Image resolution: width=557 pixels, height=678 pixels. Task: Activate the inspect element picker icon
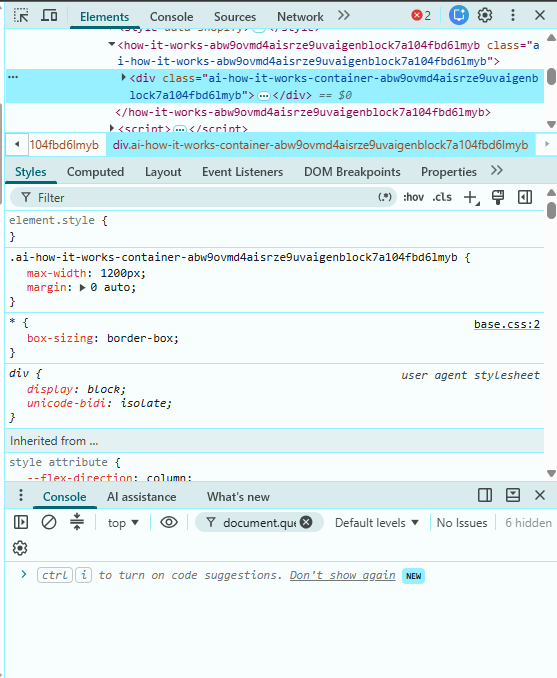21,16
